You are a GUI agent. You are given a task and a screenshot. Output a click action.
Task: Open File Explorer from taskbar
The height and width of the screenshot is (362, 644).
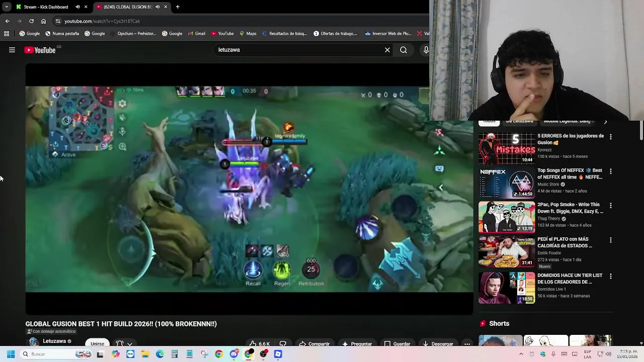145,354
